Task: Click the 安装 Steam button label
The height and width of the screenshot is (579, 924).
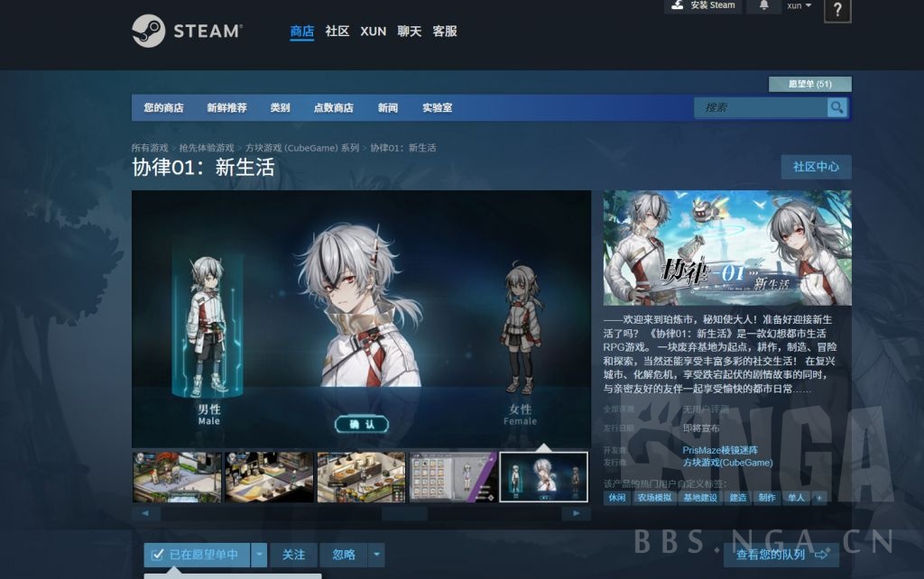Action: 713,5
